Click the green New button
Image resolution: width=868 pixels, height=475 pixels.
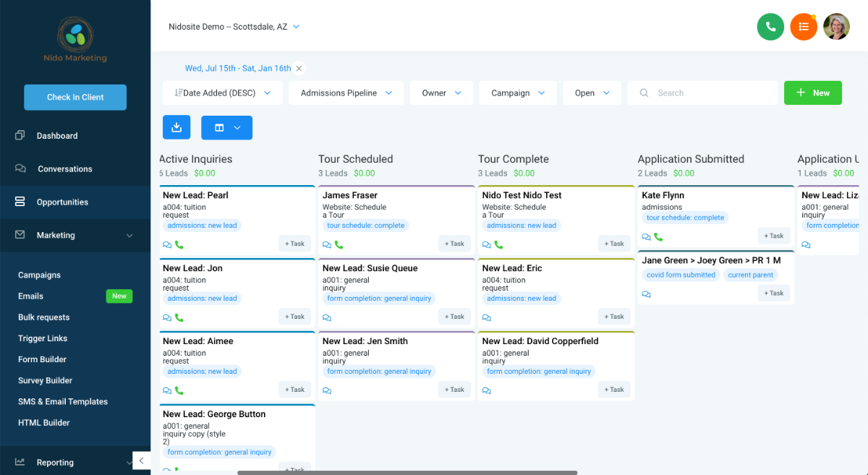click(812, 93)
